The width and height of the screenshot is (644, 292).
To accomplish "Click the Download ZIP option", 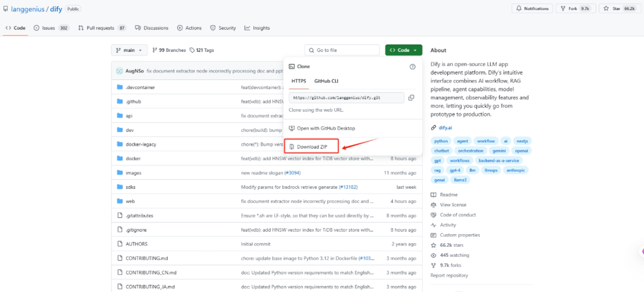I will (x=311, y=146).
